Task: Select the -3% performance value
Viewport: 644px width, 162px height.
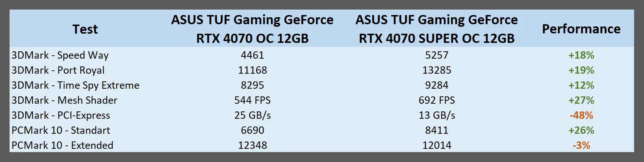Action: pyautogui.click(x=581, y=145)
